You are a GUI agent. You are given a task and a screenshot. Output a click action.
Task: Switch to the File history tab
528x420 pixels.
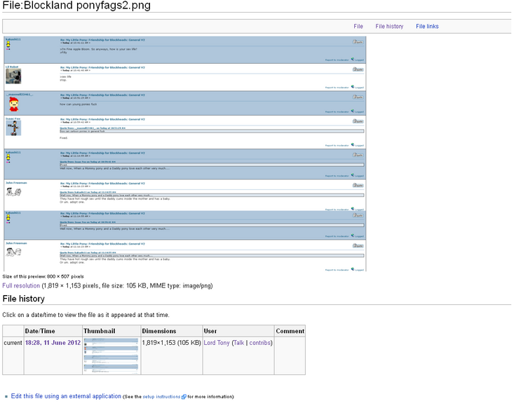tap(389, 27)
